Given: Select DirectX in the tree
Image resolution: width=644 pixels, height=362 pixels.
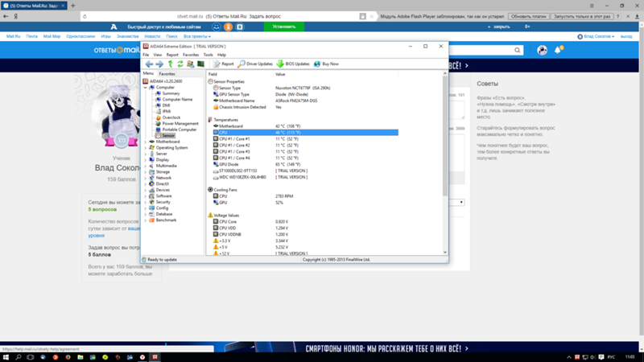Looking at the screenshot, I should [x=163, y=184].
